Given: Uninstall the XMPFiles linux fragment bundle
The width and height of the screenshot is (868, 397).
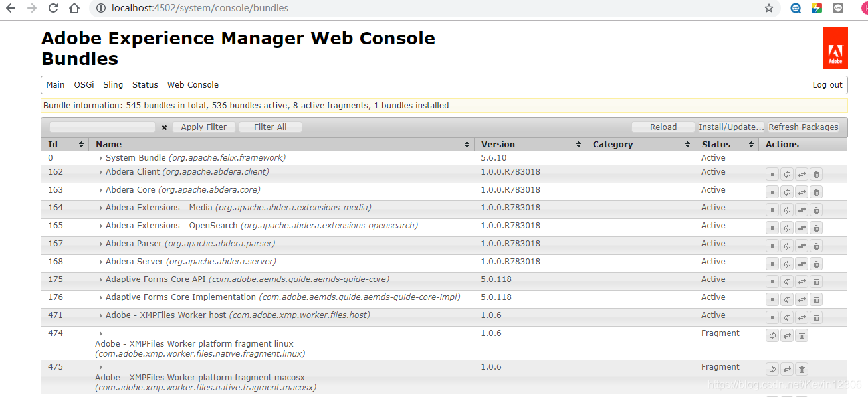Looking at the screenshot, I should point(802,335).
